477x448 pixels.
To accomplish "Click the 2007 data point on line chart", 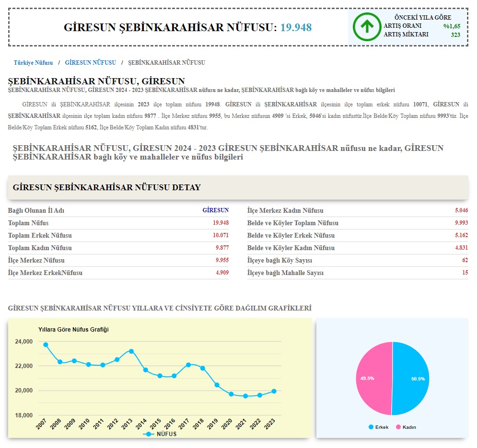I will (46, 345).
